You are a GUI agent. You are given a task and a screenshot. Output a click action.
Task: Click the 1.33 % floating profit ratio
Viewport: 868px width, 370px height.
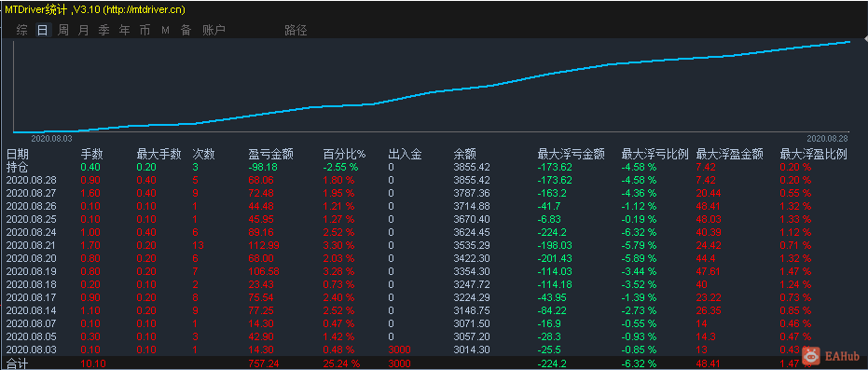[x=795, y=219]
